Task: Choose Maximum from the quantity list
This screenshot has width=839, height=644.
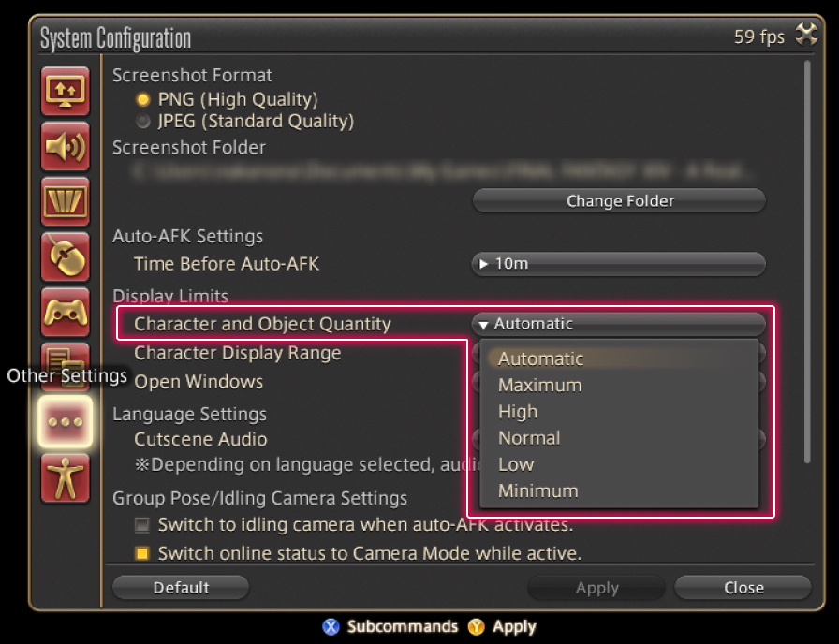Action: click(540, 386)
